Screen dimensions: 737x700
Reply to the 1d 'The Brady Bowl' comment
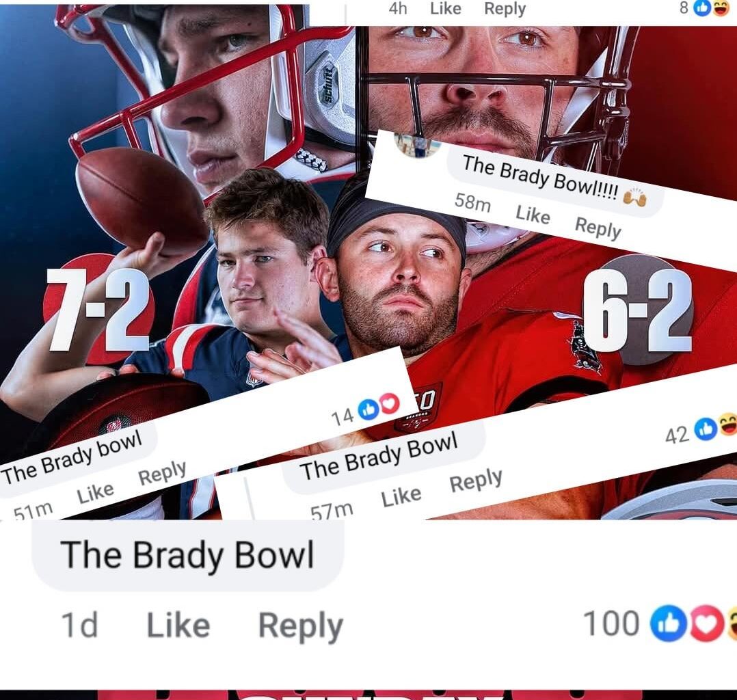pyautogui.click(x=301, y=626)
